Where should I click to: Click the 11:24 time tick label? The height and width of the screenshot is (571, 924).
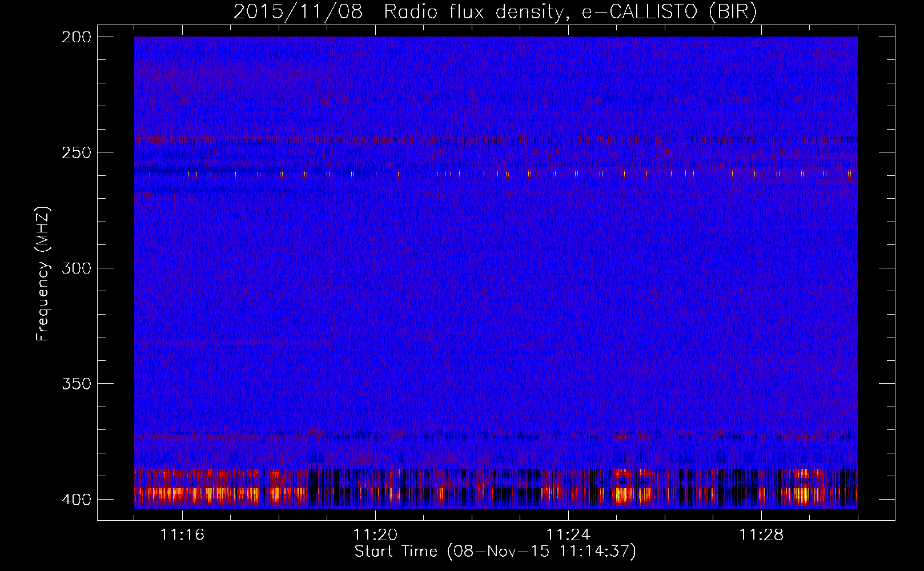pyautogui.click(x=568, y=535)
